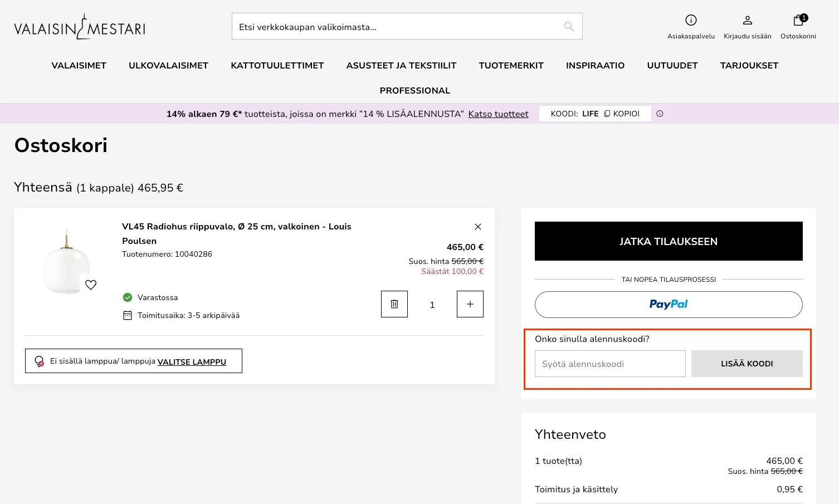
Task: Click the Toimitusaika: 3-5 arkipäivää text
Action: [x=188, y=315]
